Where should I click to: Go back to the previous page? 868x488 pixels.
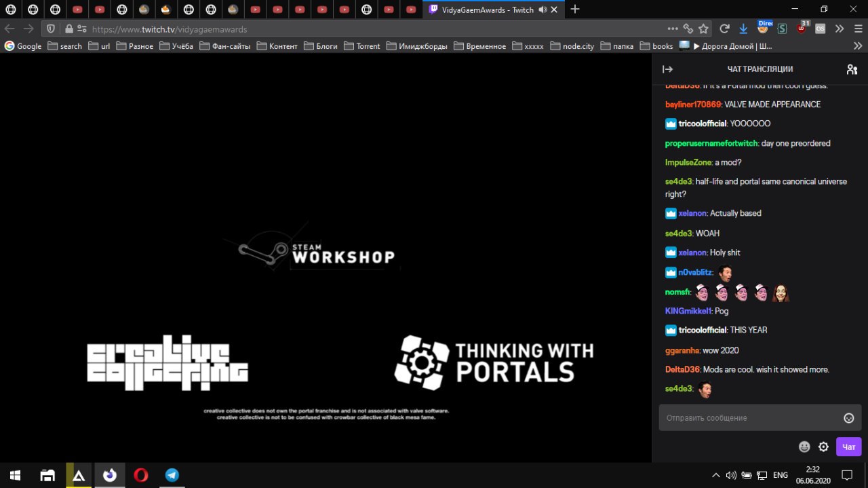[9, 29]
